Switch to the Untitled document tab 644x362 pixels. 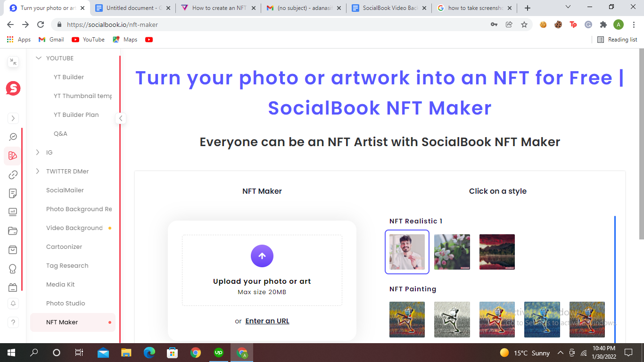tap(132, 8)
